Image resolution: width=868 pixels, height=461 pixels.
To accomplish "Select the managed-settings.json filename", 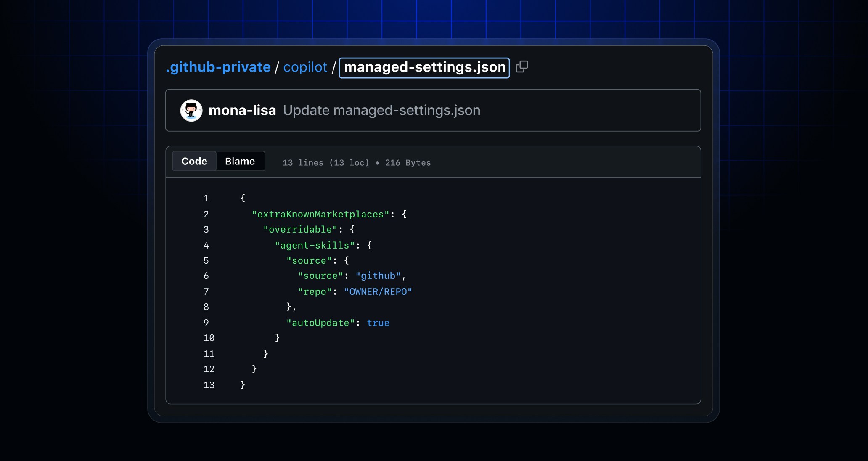I will coord(424,68).
